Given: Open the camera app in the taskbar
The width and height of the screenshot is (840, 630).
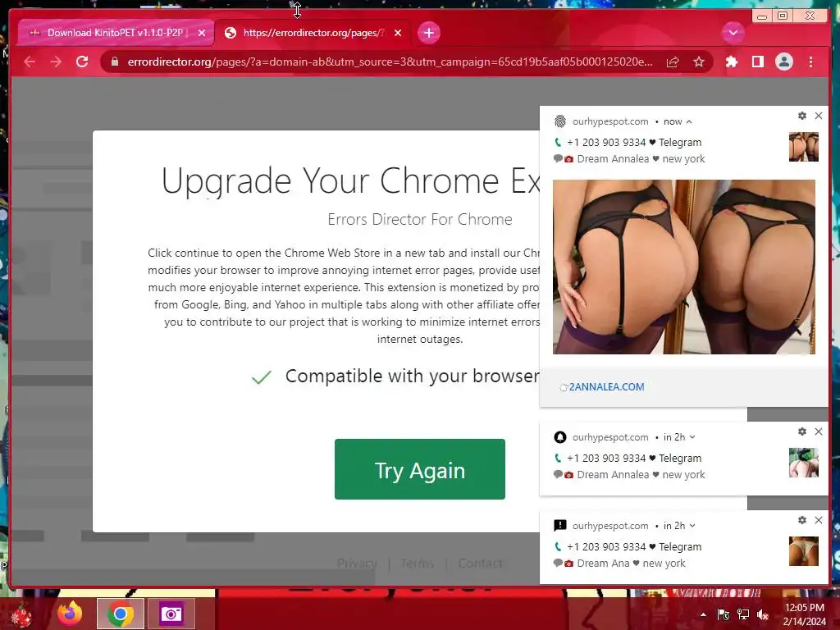Looking at the screenshot, I should (171, 614).
